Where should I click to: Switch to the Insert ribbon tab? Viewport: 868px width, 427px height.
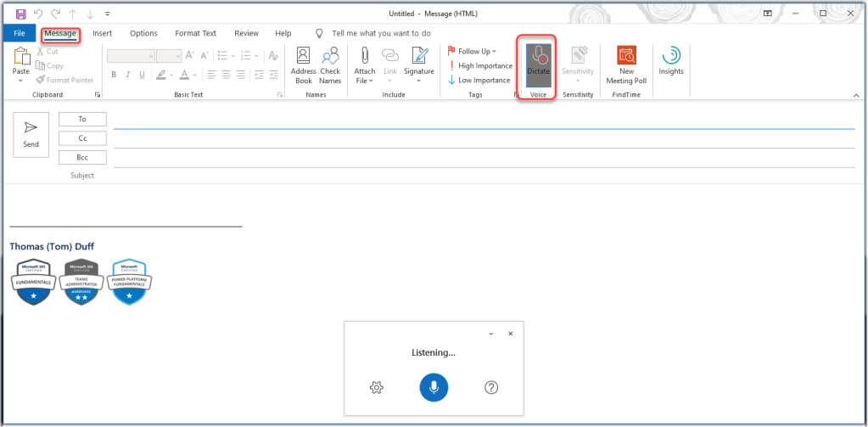click(103, 33)
